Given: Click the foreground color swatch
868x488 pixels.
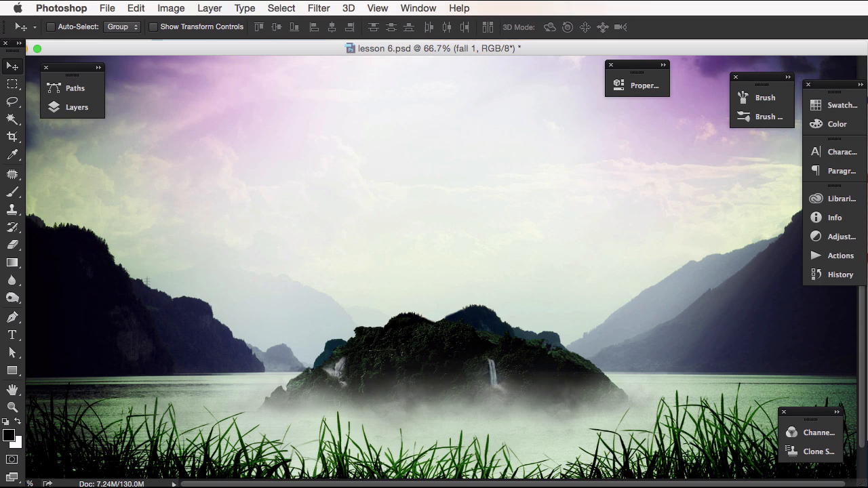Looking at the screenshot, I should coord(8,435).
